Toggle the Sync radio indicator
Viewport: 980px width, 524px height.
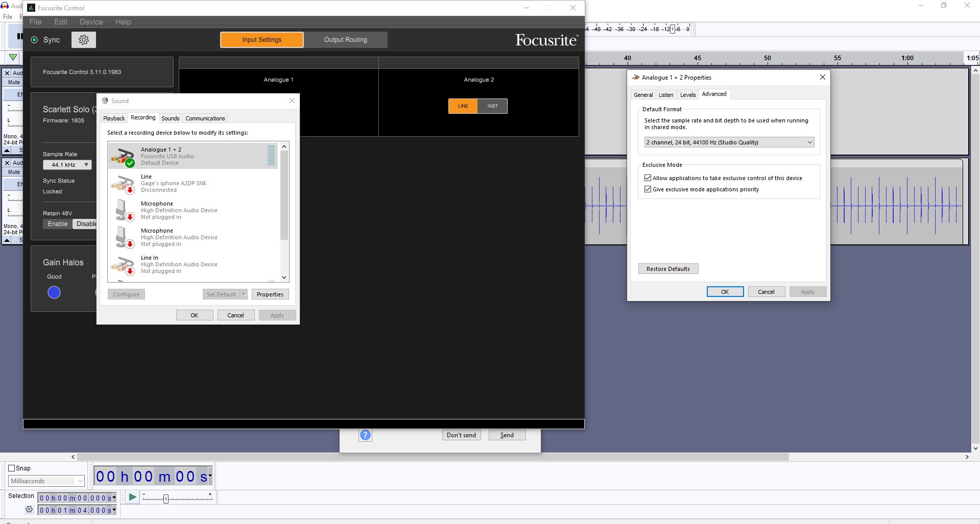[x=35, y=40]
